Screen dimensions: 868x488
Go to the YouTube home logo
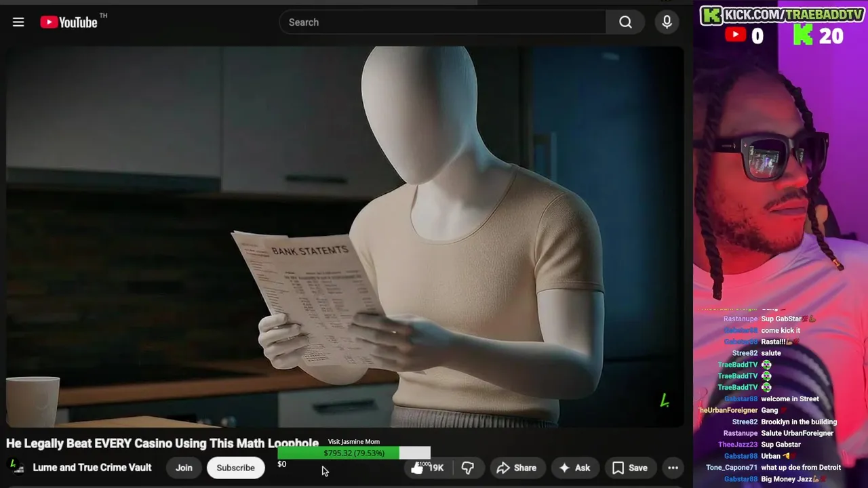click(x=68, y=22)
